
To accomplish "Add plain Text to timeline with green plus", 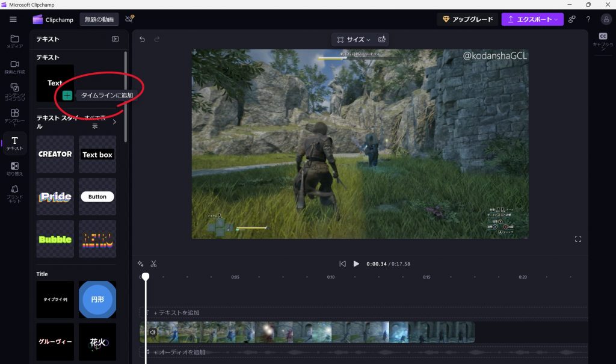I will coord(67,95).
